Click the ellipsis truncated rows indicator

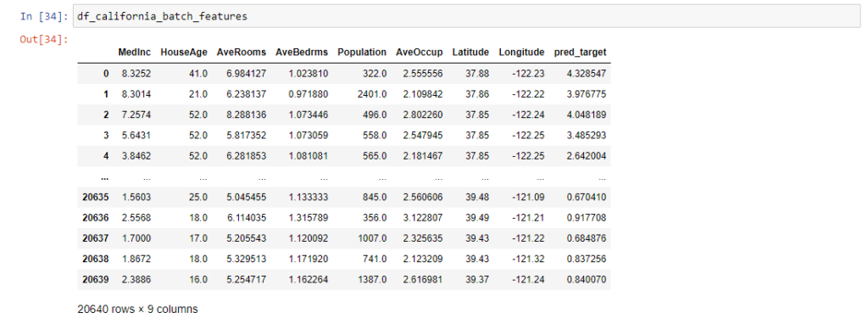click(105, 178)
